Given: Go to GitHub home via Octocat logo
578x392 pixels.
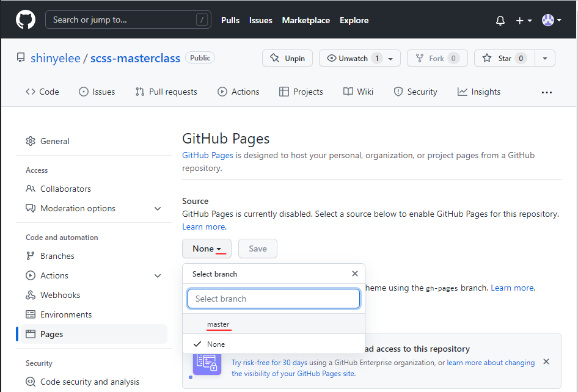Looking at the screenshot, I should click(x=26, y=20).
